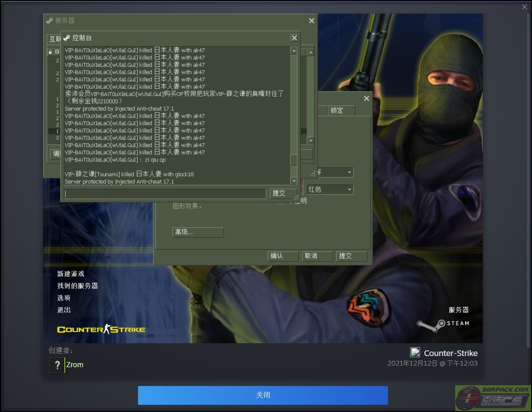This screenshot has width=532, height=412.
Task: Click the 服务器 link above Steam logo
Action: point(459,310)
